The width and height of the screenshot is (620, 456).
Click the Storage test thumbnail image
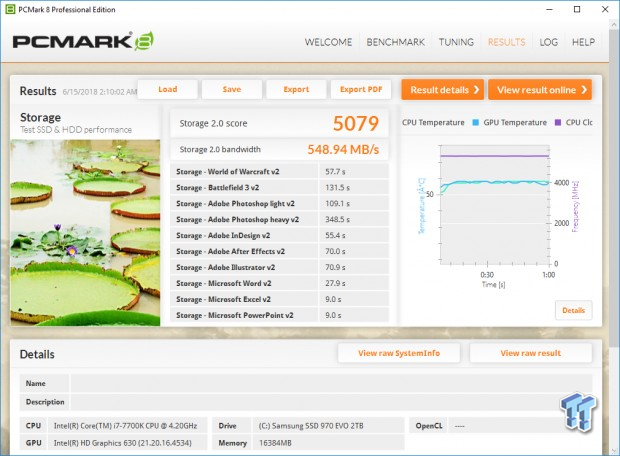coord(85,232)
